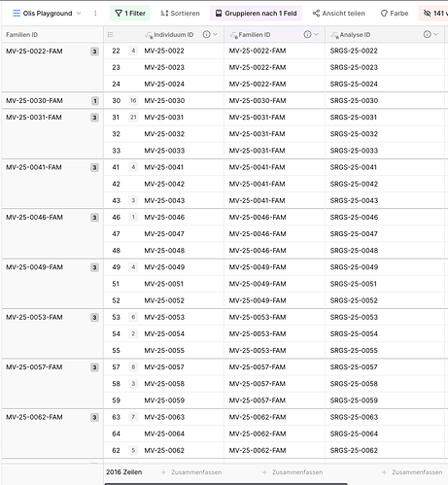Open Individuum ID column dropdown arrow
448x485 pixels.
[x=216, y=35]
